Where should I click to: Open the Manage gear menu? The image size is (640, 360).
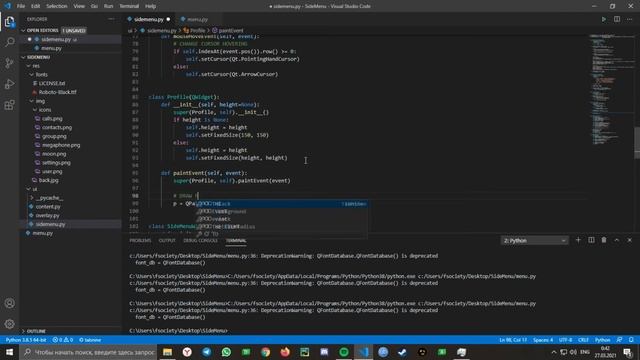9,324
